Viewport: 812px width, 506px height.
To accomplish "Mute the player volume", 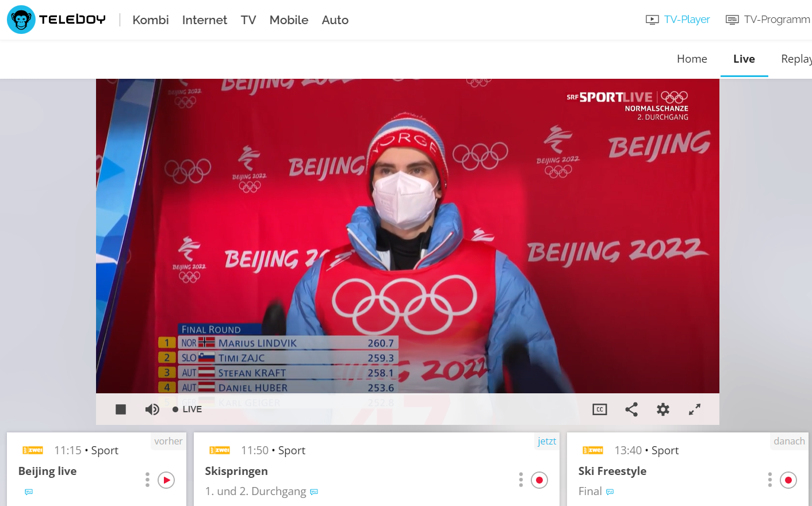I will point(152,409).
